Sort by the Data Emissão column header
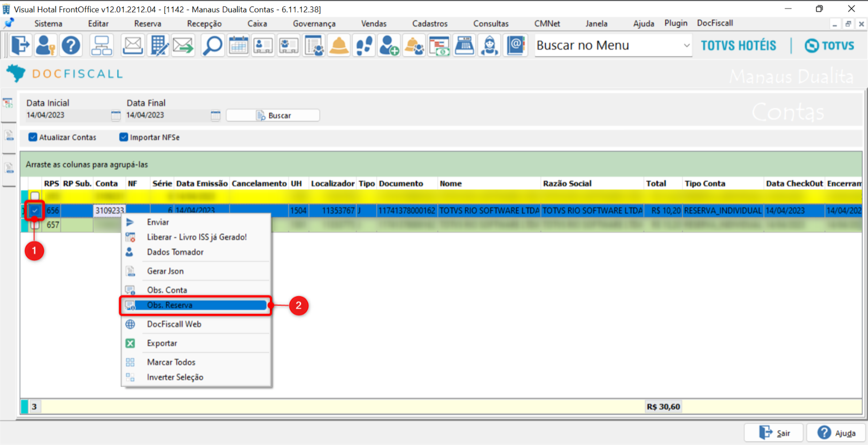The height and width of the screenshot is (445, 868). click(202, 183)
